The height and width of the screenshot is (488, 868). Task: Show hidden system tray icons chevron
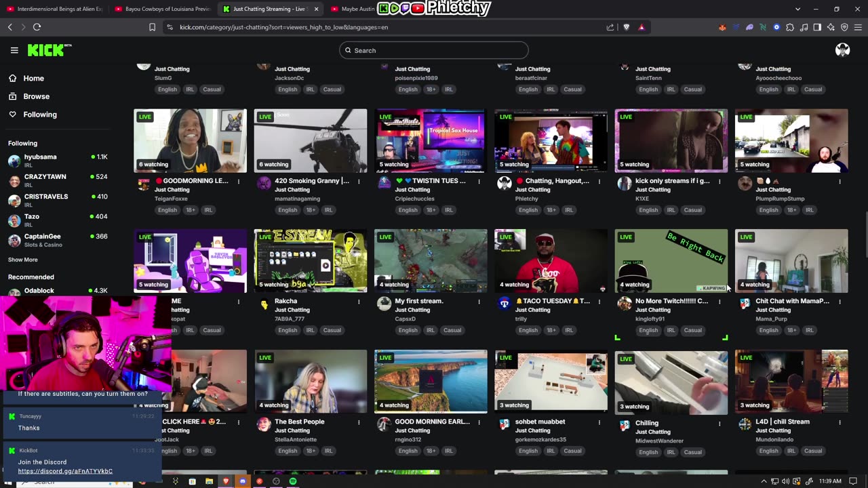[764, 481]
